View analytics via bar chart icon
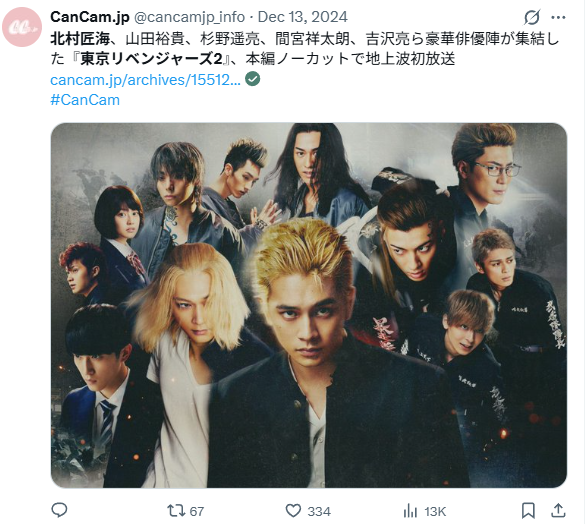 pos(410,511)
